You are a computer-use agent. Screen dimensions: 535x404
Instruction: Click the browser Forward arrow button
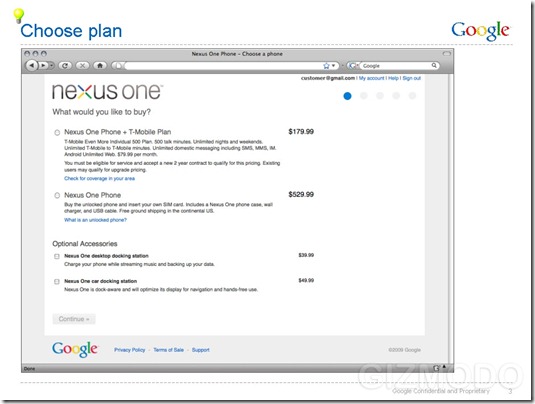43,66
